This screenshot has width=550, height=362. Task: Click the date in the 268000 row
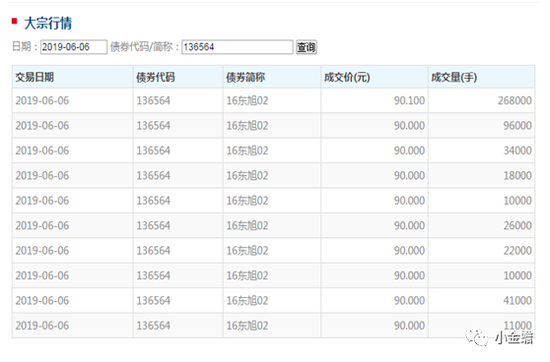pyautogui.click(x=42, y=101)
